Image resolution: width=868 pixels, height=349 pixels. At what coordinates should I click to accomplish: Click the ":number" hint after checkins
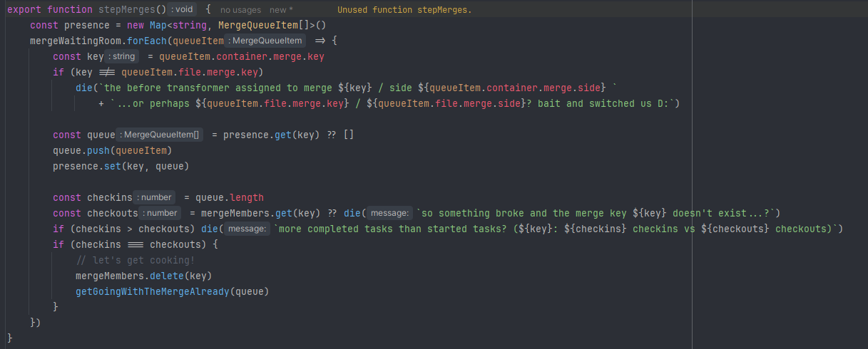coord(155,197)
